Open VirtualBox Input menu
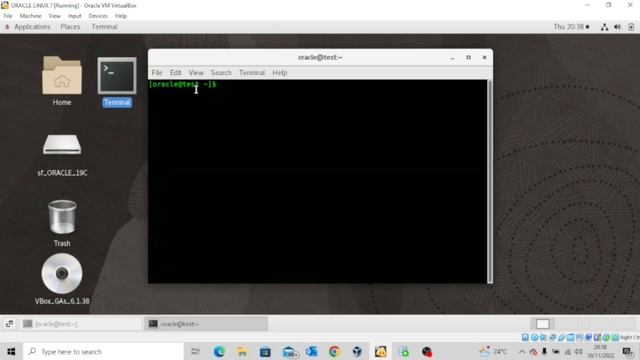The height and width of the screenshot is (360, 640). 75,16
